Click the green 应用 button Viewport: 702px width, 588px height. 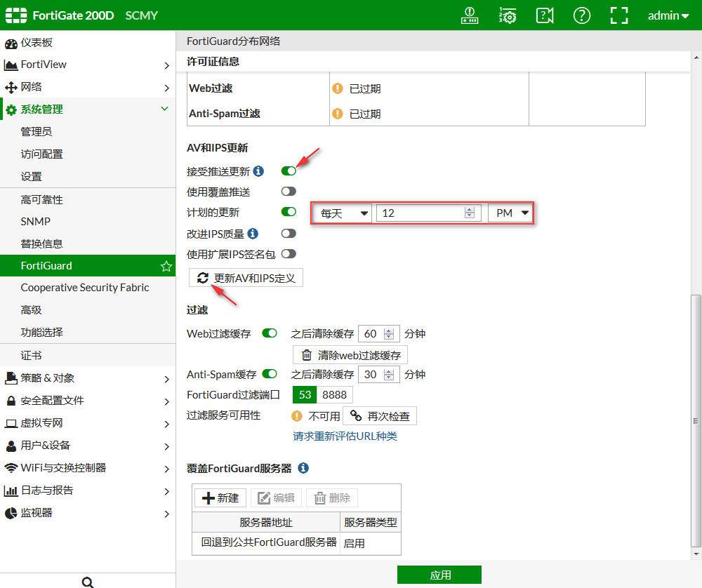coord(439,575)
